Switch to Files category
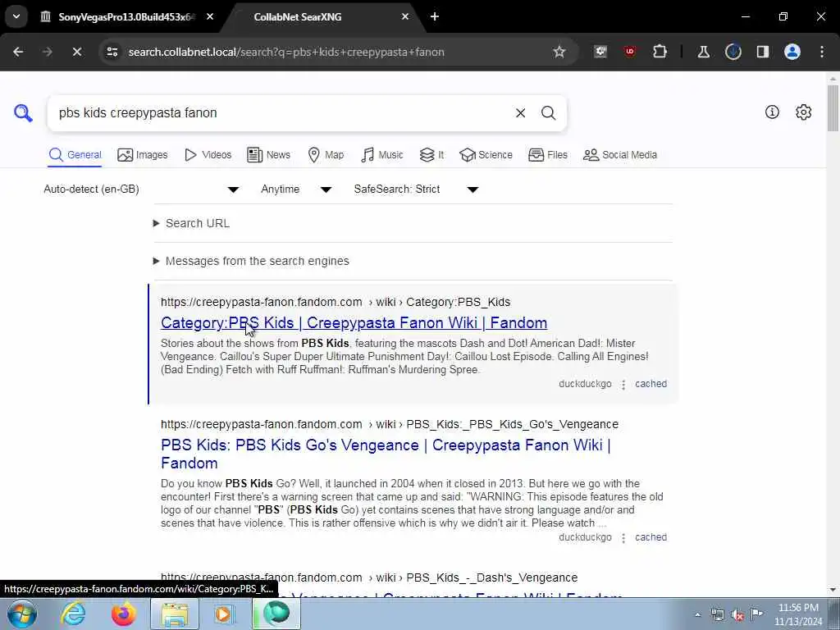 coord(547,155)
